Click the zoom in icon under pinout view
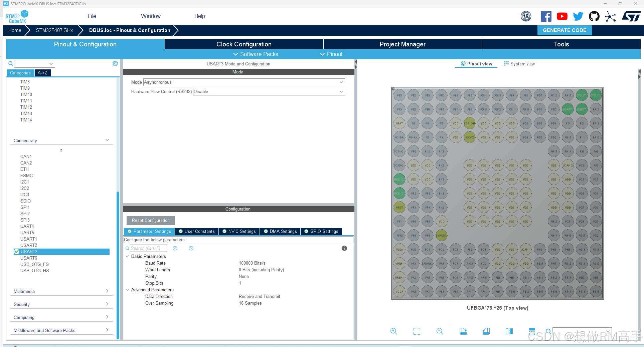The height and width of the screenshot is (347, 644). pyautogui.click(x=394, y=331)
